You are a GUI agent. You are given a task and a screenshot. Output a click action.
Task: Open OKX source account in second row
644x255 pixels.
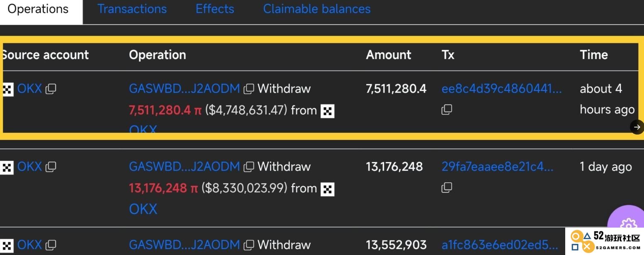(29, 167)
